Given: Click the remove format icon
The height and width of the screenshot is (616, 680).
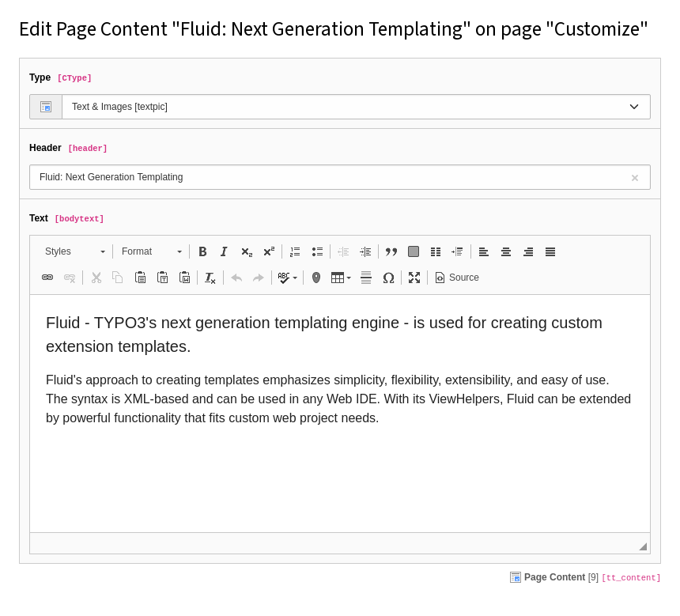Looking at the screenshot, I should 210,278.
